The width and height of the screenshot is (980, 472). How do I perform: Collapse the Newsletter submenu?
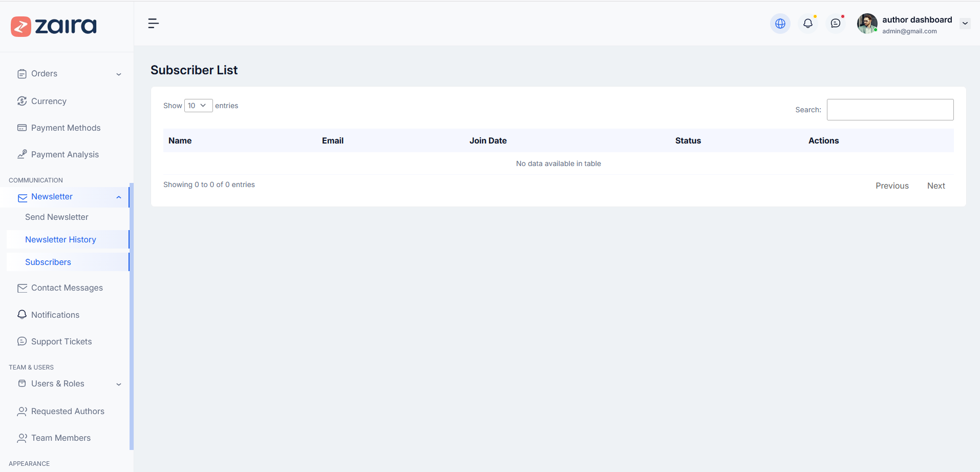tap(119, 197)
